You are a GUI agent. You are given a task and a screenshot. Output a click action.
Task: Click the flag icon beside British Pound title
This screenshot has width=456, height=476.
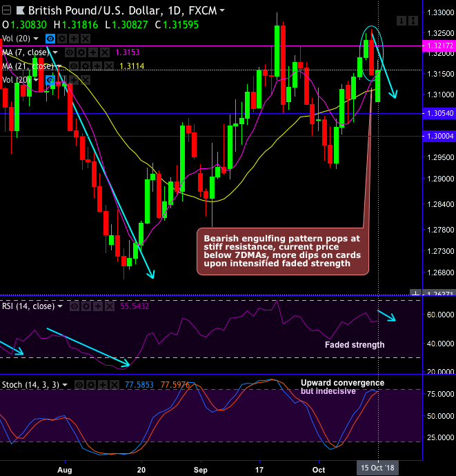point(21,10)
